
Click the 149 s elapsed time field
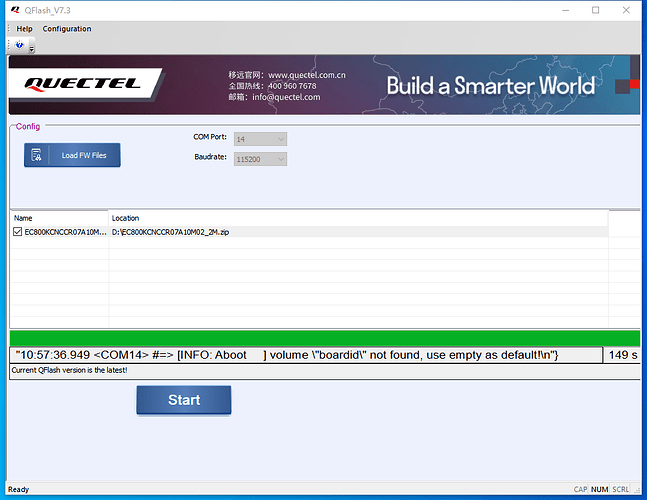tap(623, 355)
